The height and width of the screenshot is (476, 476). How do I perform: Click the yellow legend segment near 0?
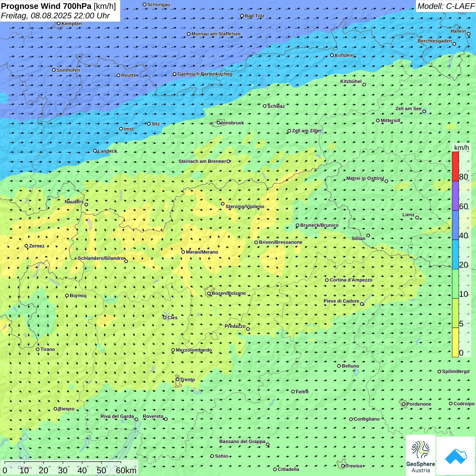click(455, 342)
